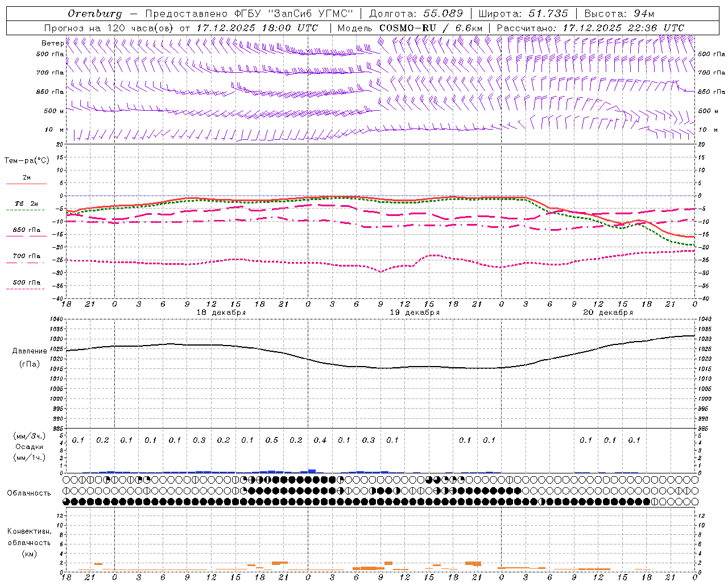Select the "Долгота: 55.089" longitude value
728x582 pixels.
(x=416, y=14)
